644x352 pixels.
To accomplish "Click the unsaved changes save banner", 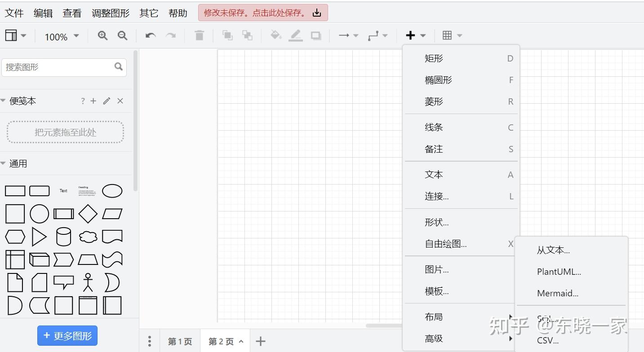I will point(263,13).
